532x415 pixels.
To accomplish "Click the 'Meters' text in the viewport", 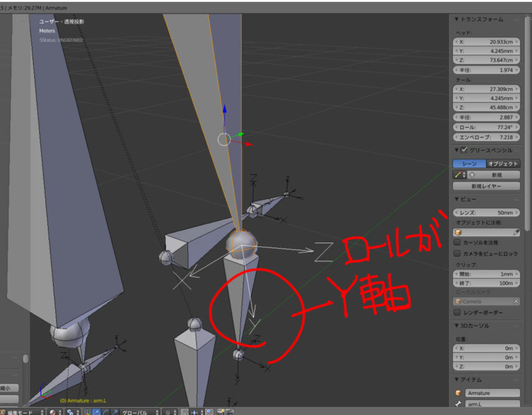I will pos(47,31).
